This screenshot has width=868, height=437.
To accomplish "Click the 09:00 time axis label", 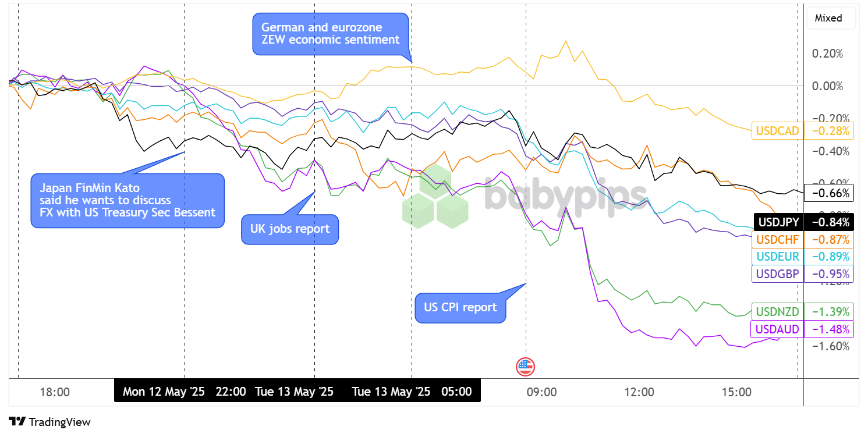I will coord(541,392).
